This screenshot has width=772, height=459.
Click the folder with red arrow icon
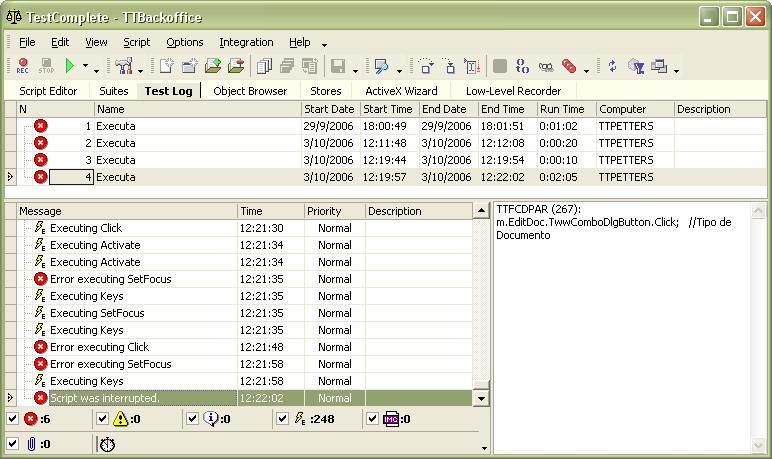click(236, 66)
